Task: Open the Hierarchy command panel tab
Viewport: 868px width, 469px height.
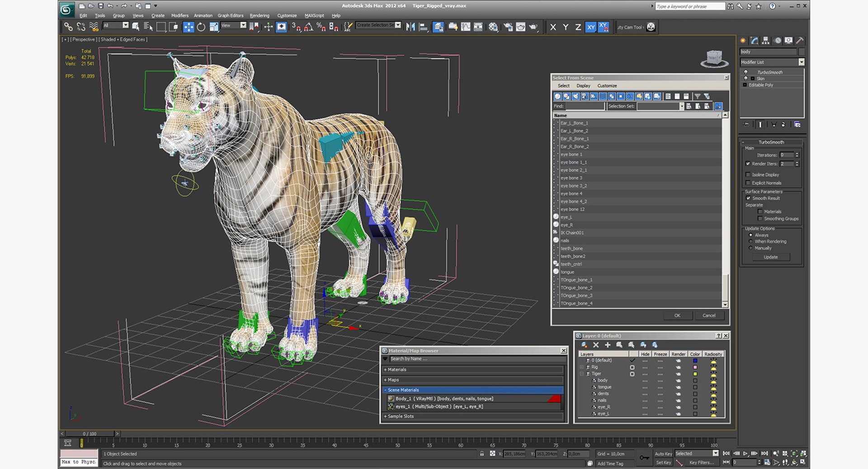Action: (x=765, y=40)
